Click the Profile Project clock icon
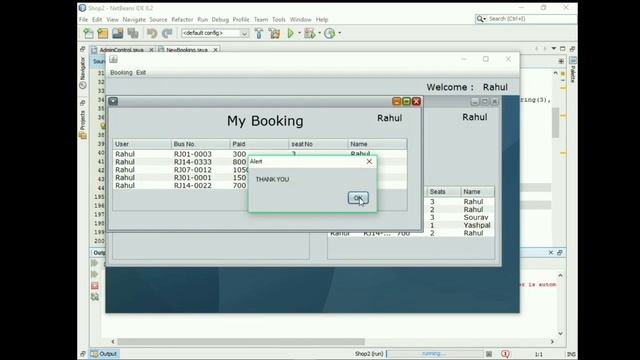 coord(329,33)
